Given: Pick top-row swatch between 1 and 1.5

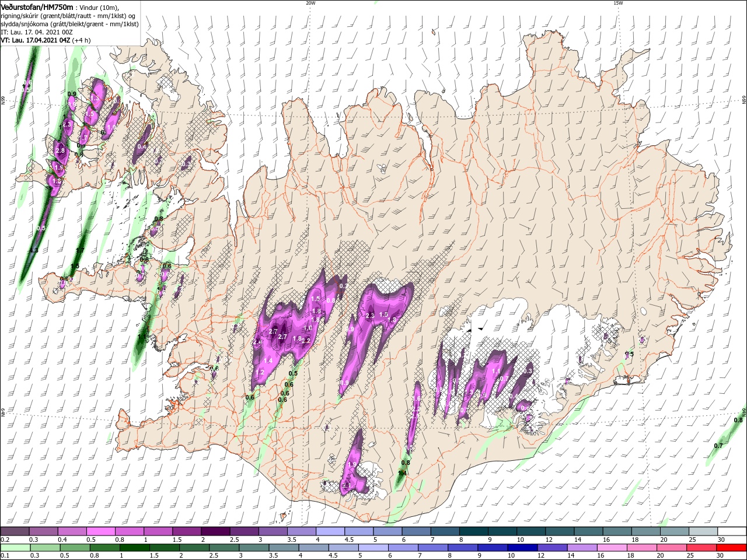Looking at the screenshot, I should coord(158,531).
